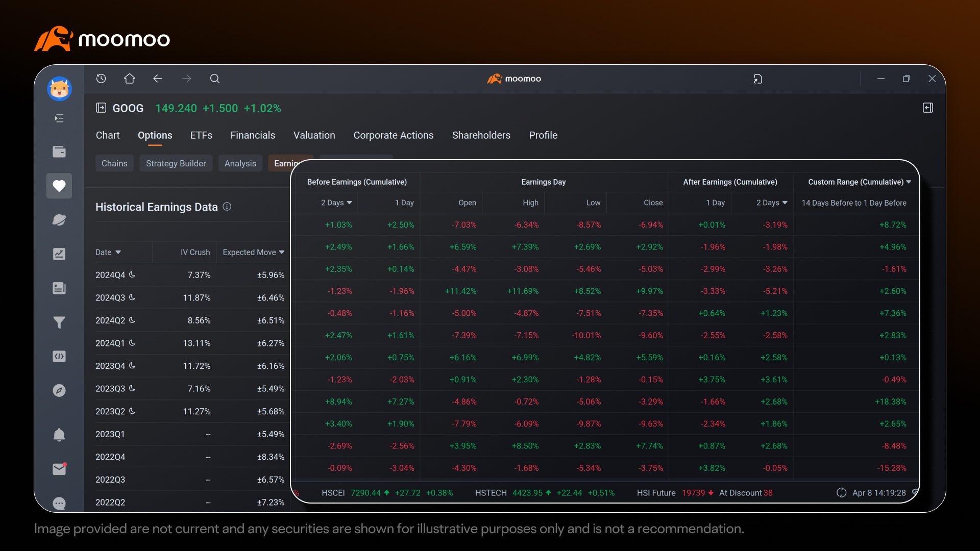Click the search magnifier icon
980x551 pixels.
[x=215, y=79]
